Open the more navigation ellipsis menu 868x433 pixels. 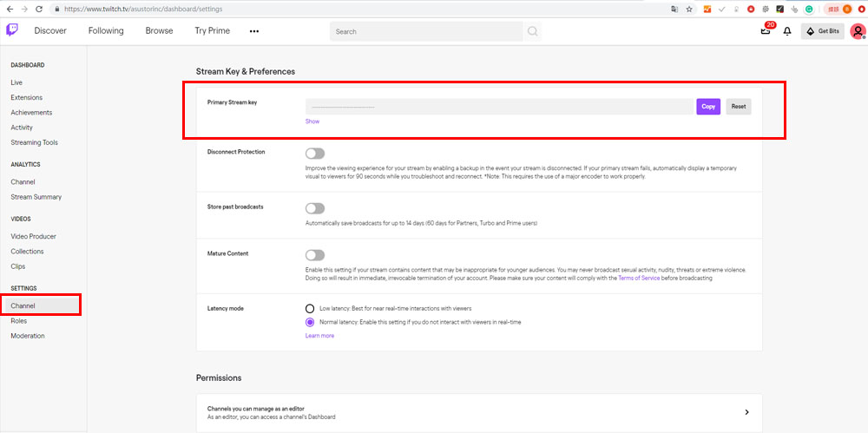point(254,31)
